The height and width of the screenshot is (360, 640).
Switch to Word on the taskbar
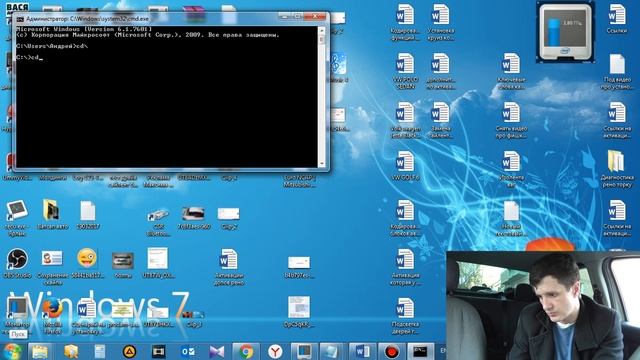coord(362,351)
